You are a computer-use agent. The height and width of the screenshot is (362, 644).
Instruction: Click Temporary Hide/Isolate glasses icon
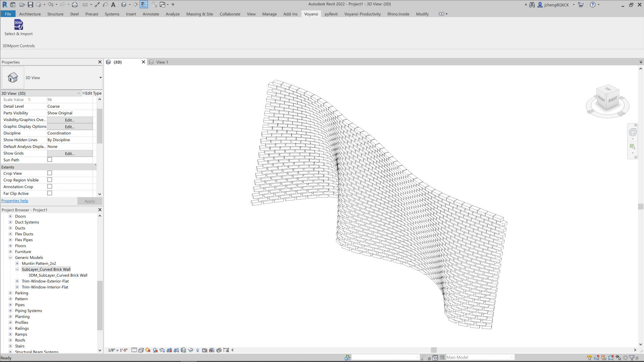click(x=191, y=350)
